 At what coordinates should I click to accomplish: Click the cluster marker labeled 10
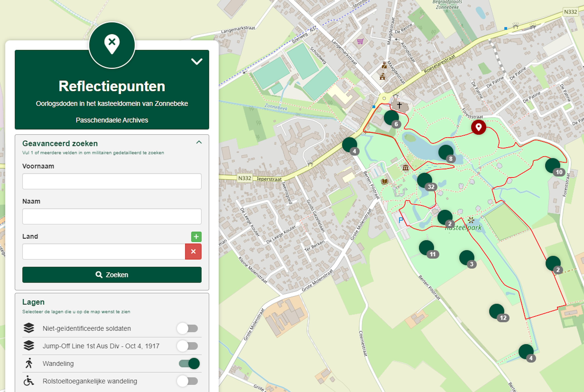552,166
